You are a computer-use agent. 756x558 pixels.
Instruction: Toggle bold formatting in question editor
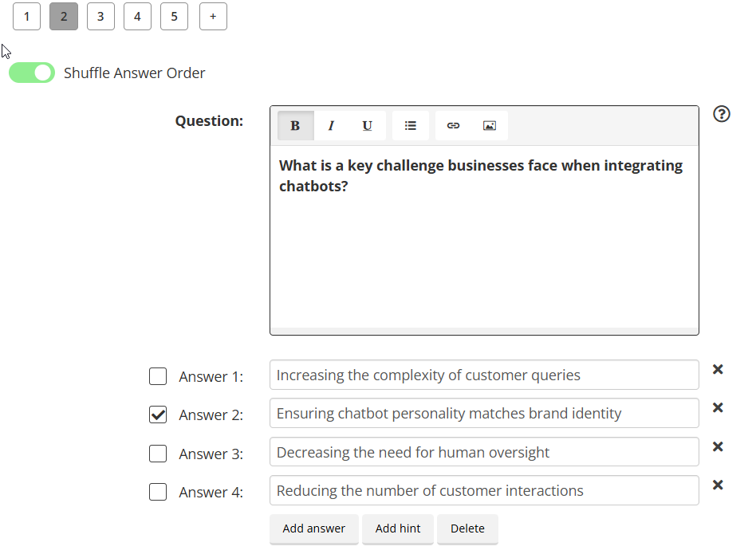296,126
